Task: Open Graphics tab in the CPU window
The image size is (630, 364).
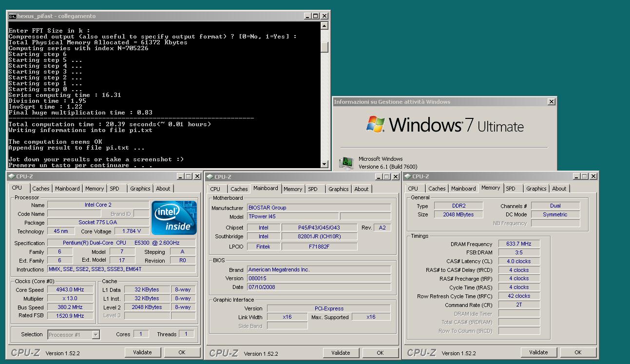Action: click(140, 189)
